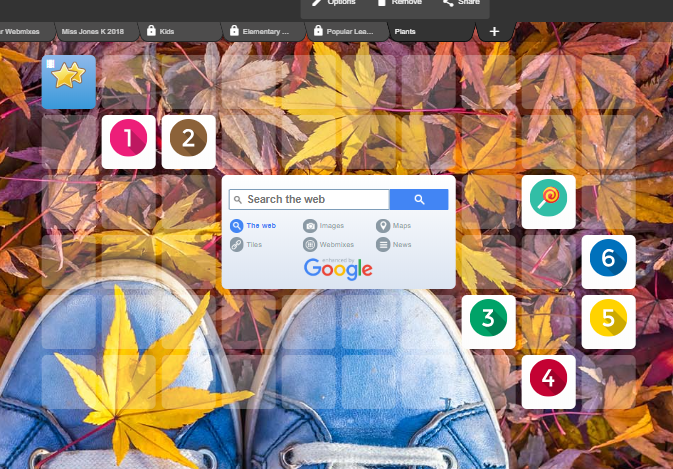Open the red number 4 tile
The height and width of the screenshot is (469, 673).
click(x=549, y=382)
